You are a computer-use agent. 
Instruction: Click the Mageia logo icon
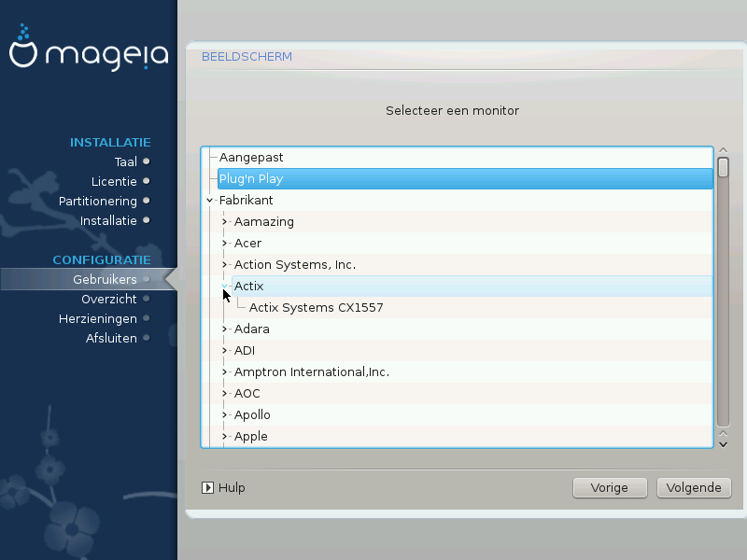(23, 54)
